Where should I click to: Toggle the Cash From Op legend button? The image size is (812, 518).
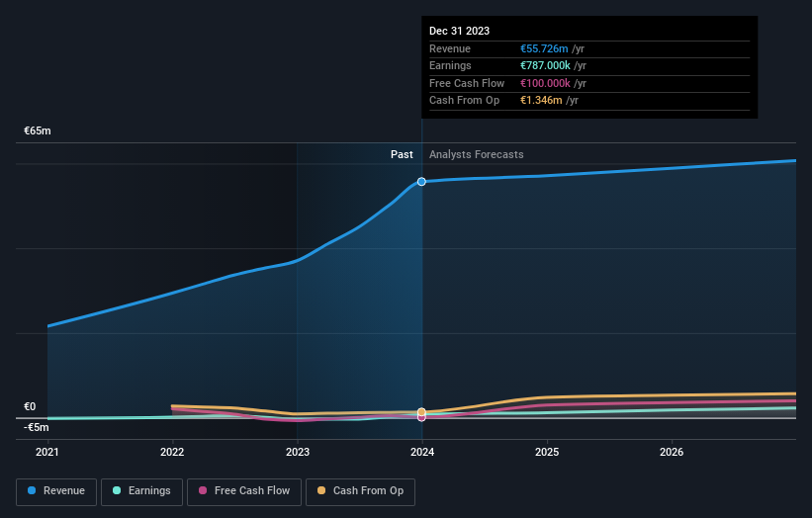(x=360, y=491)
